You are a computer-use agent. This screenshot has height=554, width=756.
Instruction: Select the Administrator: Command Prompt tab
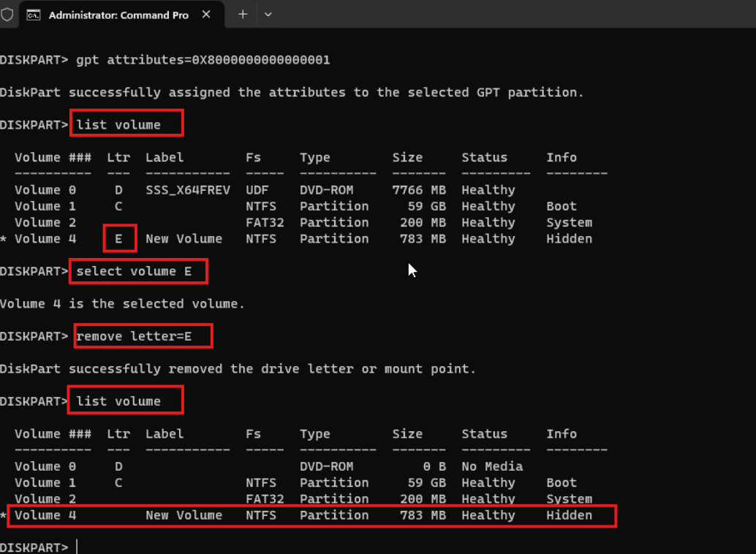click(118, 15)
